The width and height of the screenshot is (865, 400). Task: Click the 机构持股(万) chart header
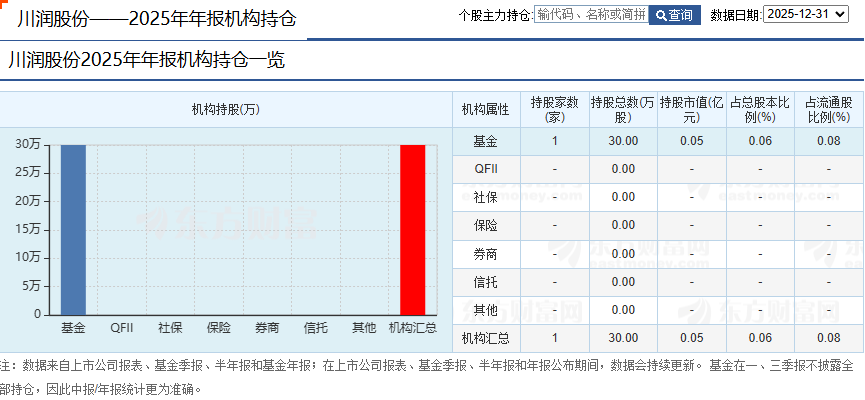point(226,109)
